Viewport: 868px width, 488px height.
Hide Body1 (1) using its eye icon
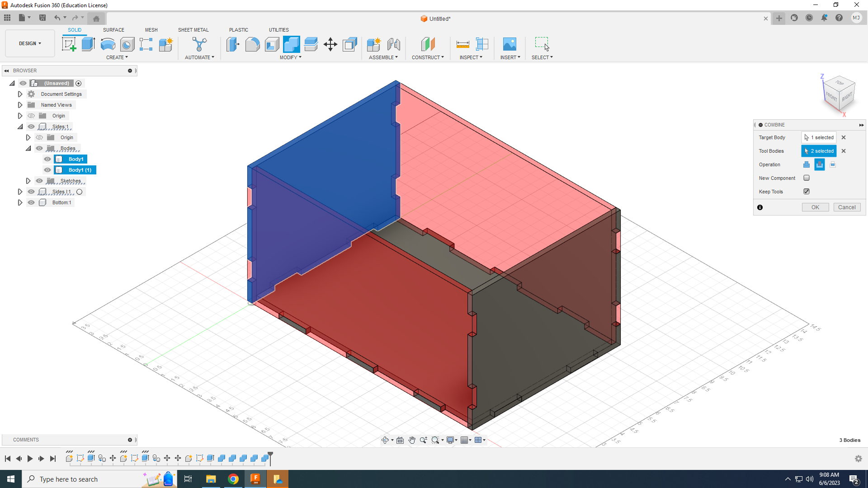[47, 170]
